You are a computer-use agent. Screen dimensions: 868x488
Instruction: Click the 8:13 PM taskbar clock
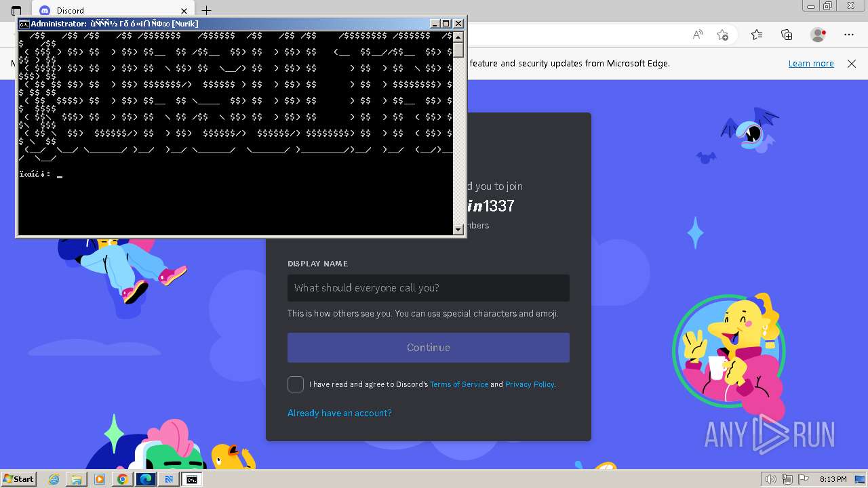pyautogui.click(x=833, y=479)
